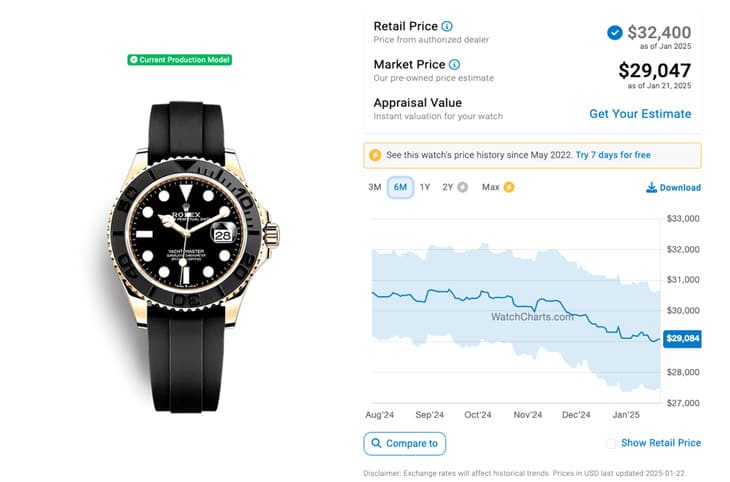Select the 2Y chart range
The height and width of the screenshot is (482, 730).
click(448, 187)
